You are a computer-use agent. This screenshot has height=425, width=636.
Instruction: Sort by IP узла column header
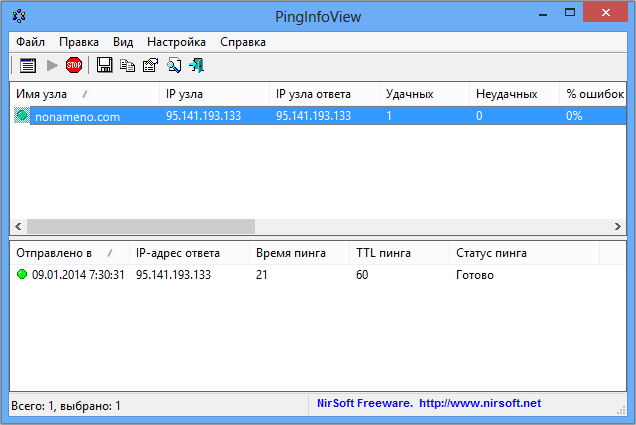(x=215, y=94)
